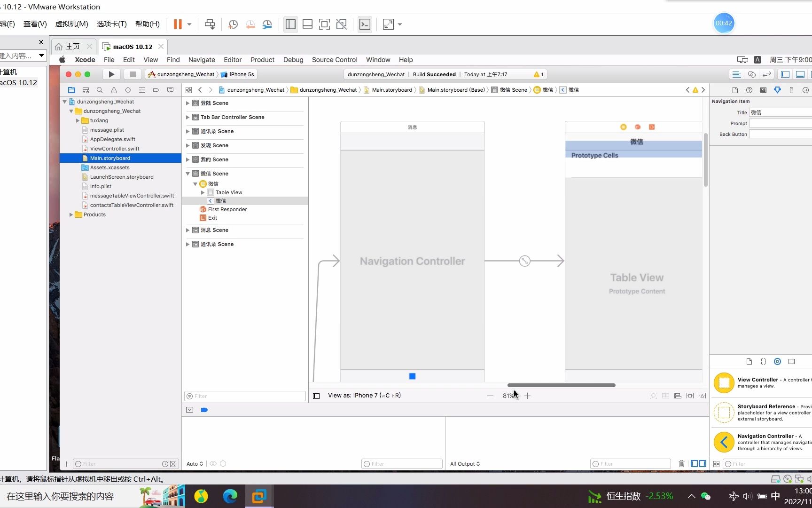This screenshot has width=812, height=508.
Task: Zoom out the storyboard canvas
Action: [490, 396]
